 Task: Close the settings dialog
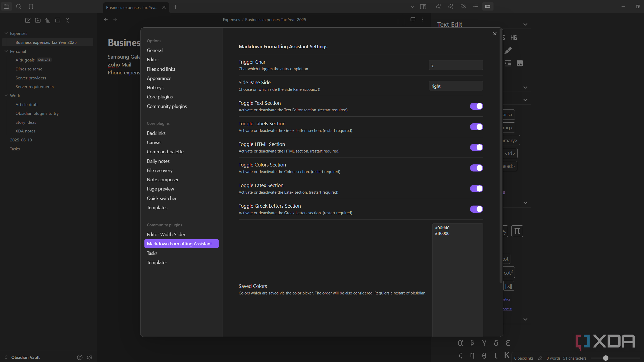pyautogui.click(x=495, y=34)
